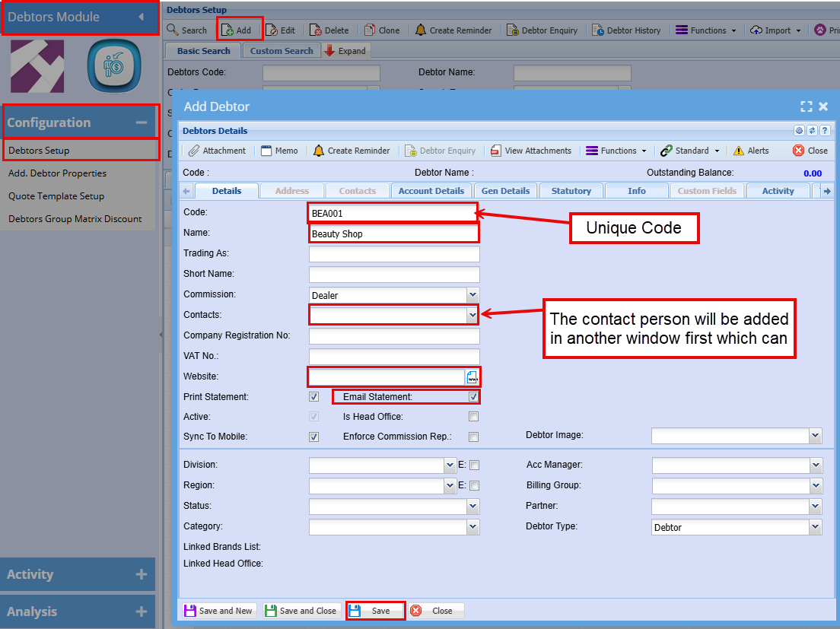Open the Debtor Type dropdown

[816, 527]
